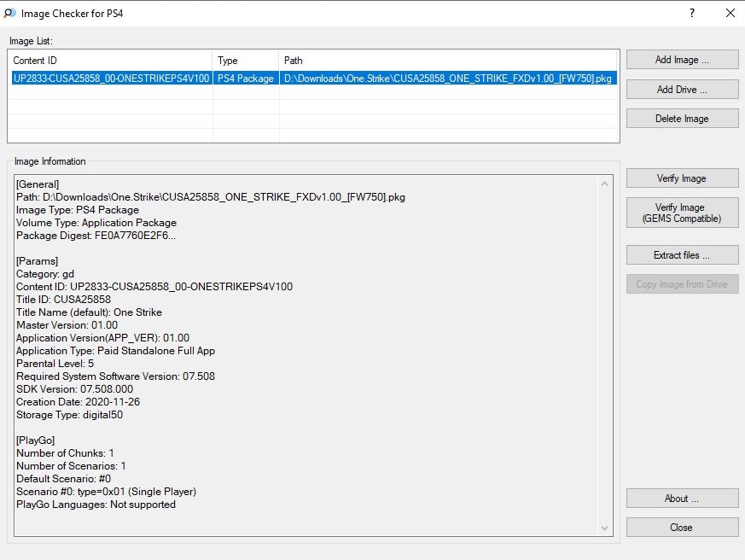Click the SDK Version: 07.508.000 line

(74, 389)
